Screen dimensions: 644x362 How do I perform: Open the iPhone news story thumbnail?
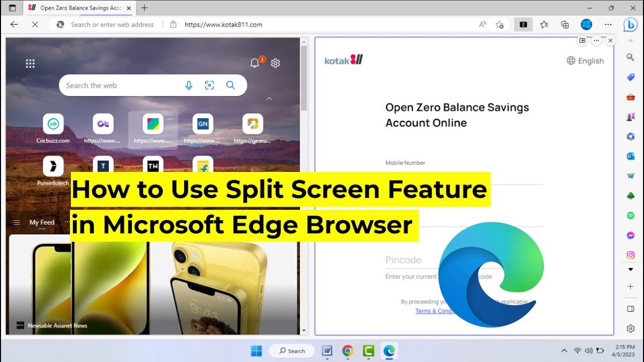(x=153, y=285)
